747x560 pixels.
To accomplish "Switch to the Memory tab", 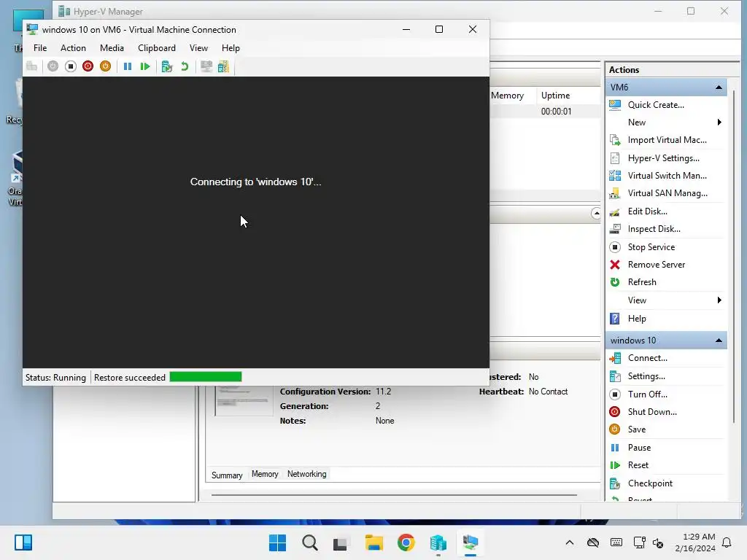I will tap(265, 474).
